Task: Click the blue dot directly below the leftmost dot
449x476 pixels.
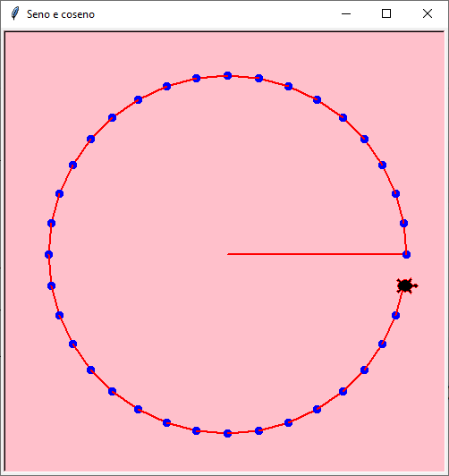Action: click(x=51, y=285)
